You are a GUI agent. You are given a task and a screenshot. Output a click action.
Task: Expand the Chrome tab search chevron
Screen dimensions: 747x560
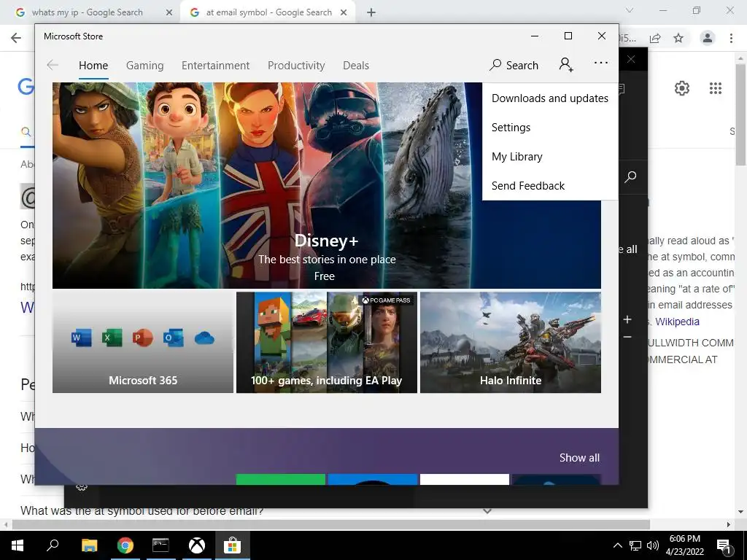tap(630, 10)
